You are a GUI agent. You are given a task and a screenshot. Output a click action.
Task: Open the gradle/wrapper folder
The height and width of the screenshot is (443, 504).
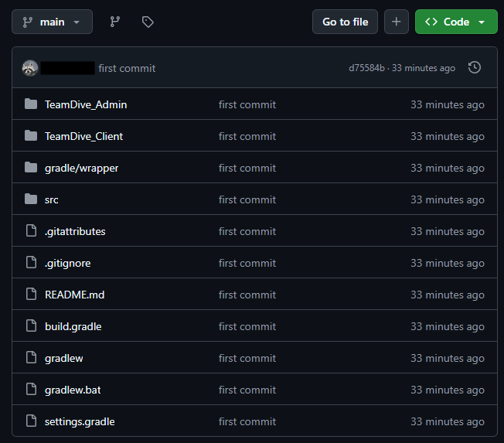click(81, 168)
